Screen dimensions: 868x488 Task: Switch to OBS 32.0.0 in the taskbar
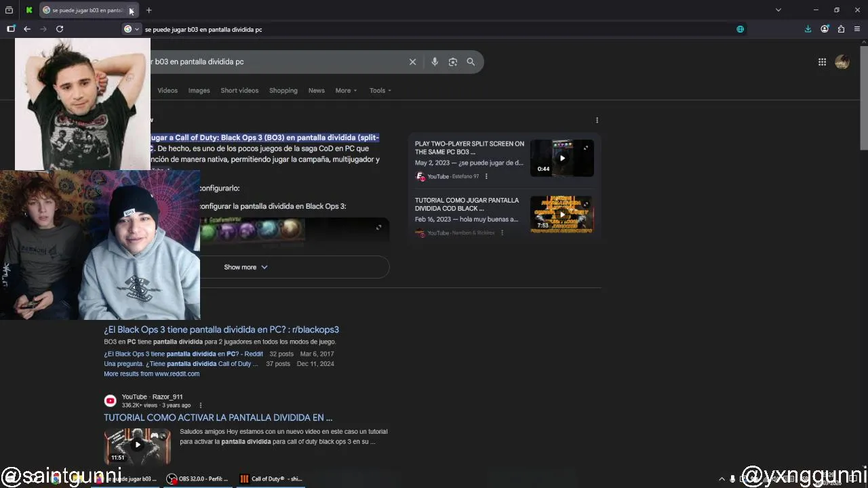click(x=197, y=479)
